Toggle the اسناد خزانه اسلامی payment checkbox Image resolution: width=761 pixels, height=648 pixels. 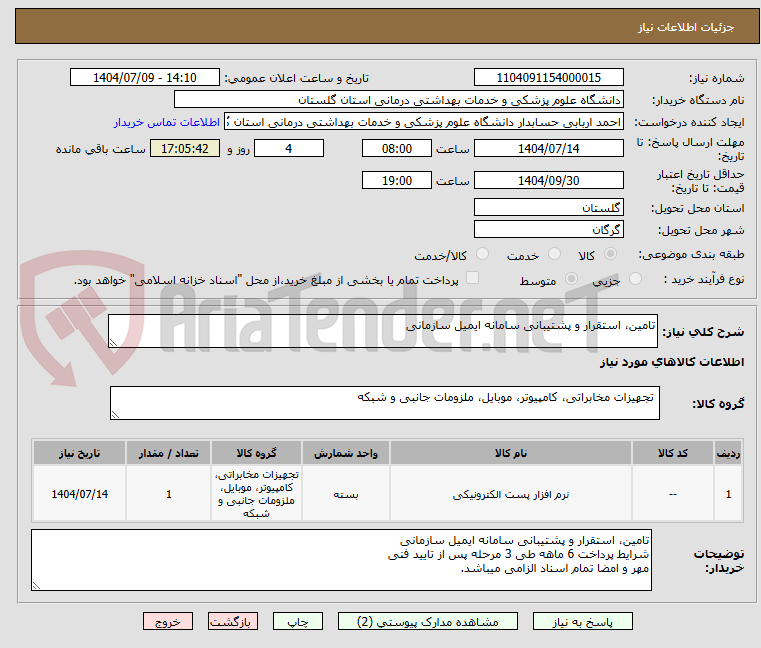(472, 278)
